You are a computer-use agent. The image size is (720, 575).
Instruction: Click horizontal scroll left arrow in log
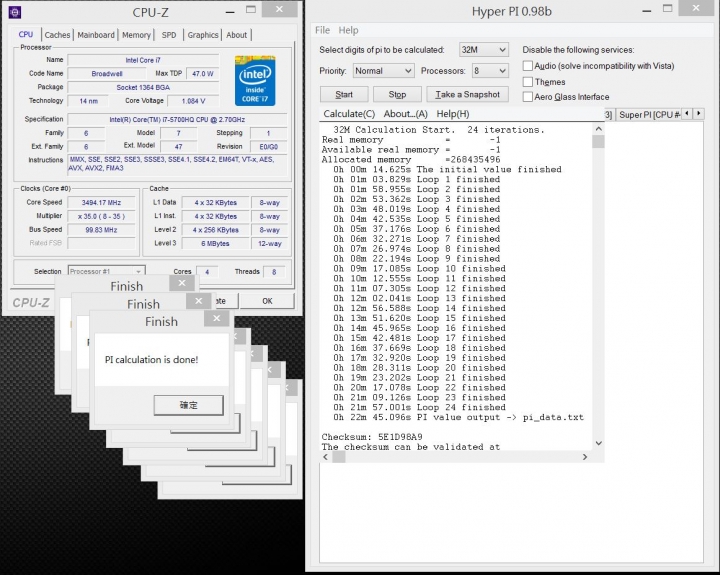[x=326, y=457]
